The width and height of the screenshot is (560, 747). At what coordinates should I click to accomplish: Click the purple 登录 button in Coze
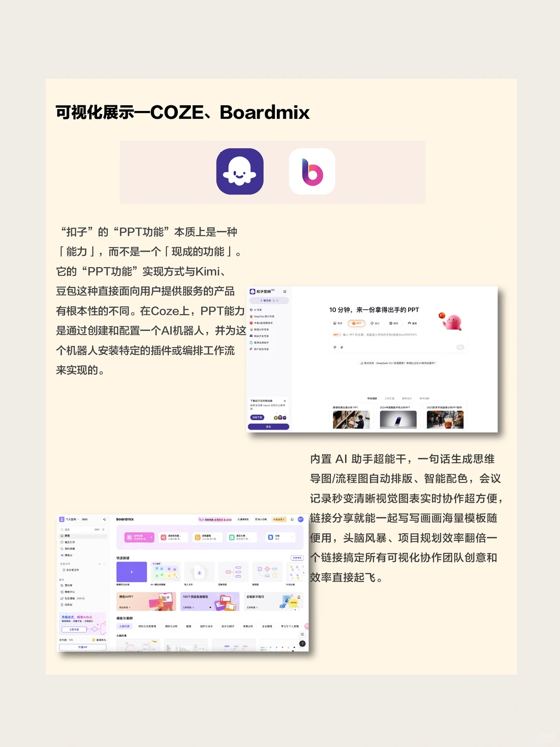coord(269,426)
